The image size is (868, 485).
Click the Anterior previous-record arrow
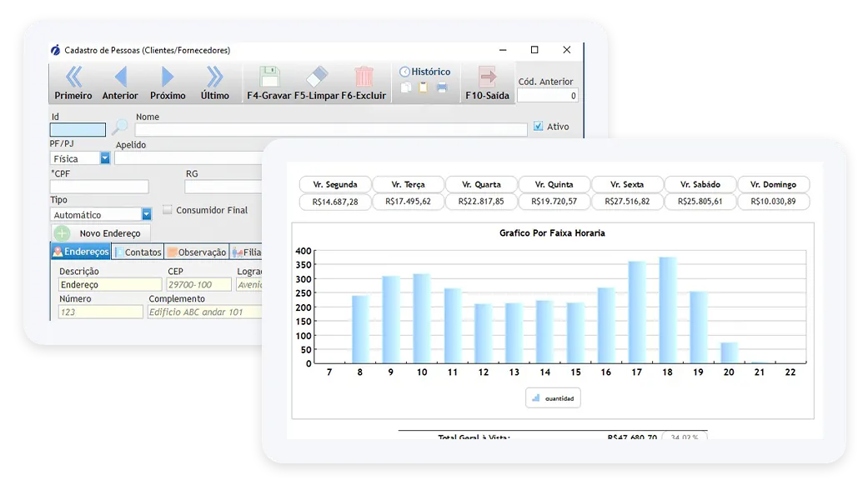pos(120,83)
